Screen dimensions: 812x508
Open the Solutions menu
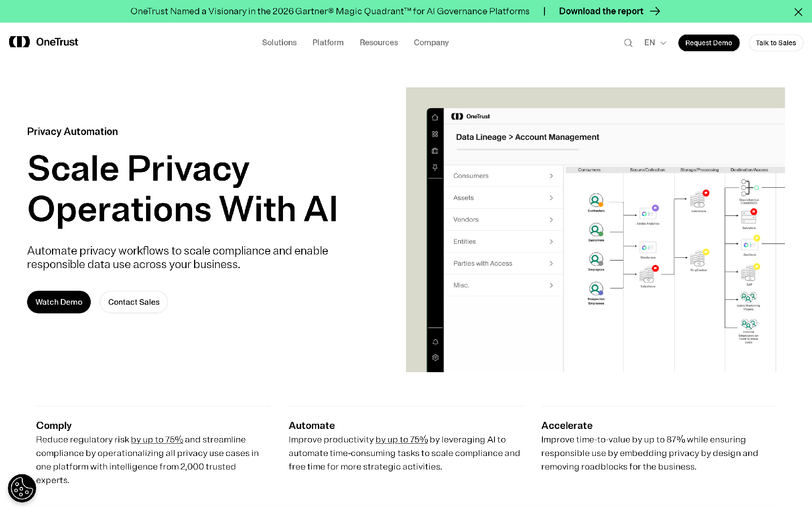tap(279, 42)
